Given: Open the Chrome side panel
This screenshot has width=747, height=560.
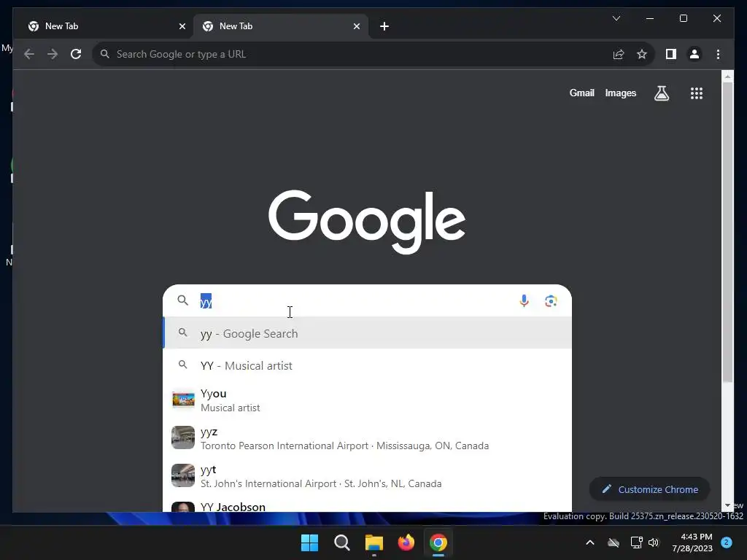Looking at the screenshot, I should point(671,54).
